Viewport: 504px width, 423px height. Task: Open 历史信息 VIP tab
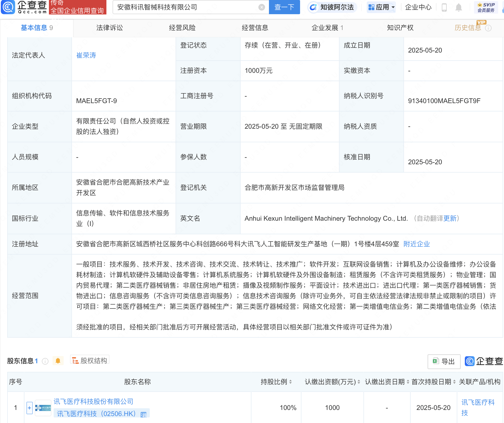pos(468,28)
